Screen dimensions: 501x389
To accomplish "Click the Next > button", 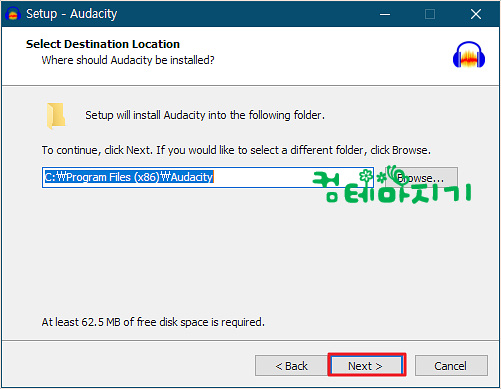I will 367,366.
